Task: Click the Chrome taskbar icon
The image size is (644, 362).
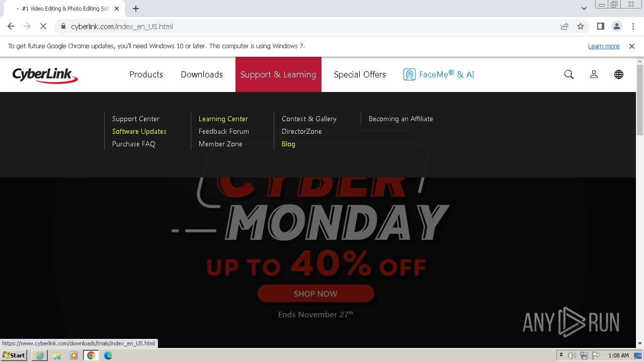Action: coord(91,355)
